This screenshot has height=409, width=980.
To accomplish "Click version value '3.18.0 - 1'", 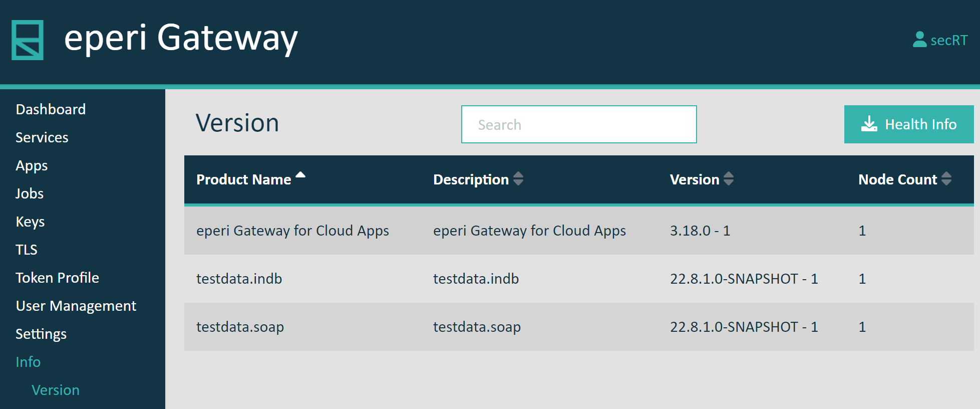I will click(700, 231).
